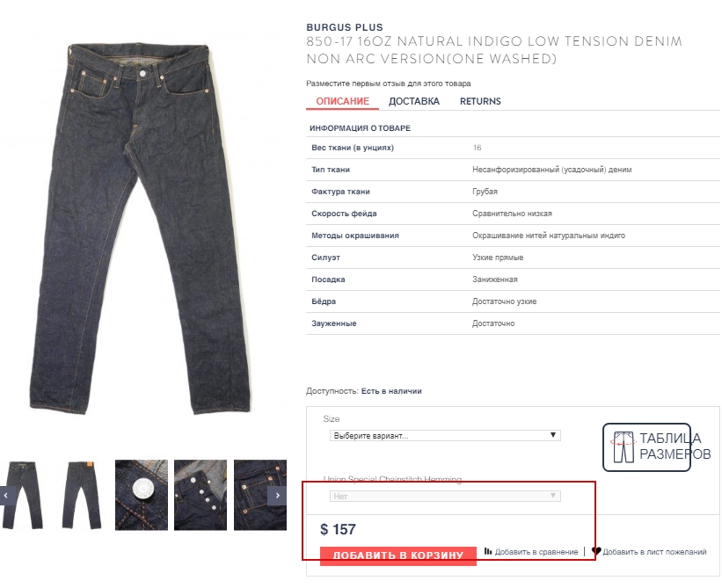The image size is (722, 588).
Task: Click the heart wishlist icon
Action: point(596,551)
